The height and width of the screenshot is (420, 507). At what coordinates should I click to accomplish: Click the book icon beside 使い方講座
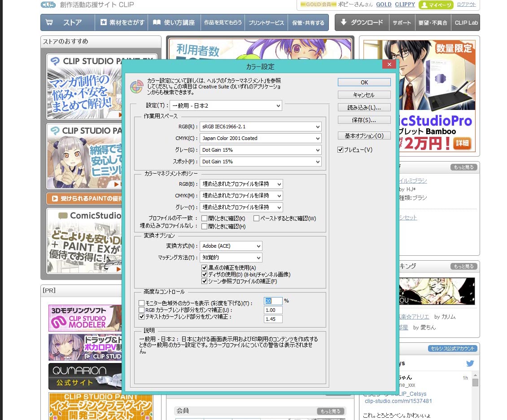click(157, 22)
